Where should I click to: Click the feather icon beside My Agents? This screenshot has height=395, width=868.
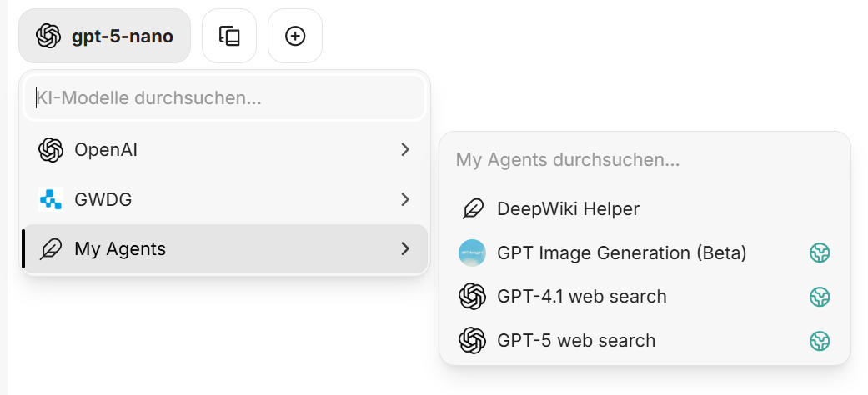point(51,248)
